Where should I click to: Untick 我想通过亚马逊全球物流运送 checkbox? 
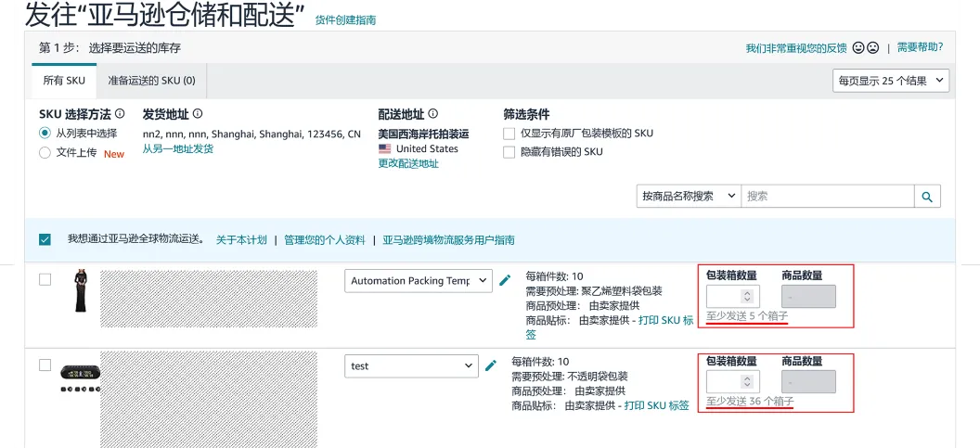45,240
